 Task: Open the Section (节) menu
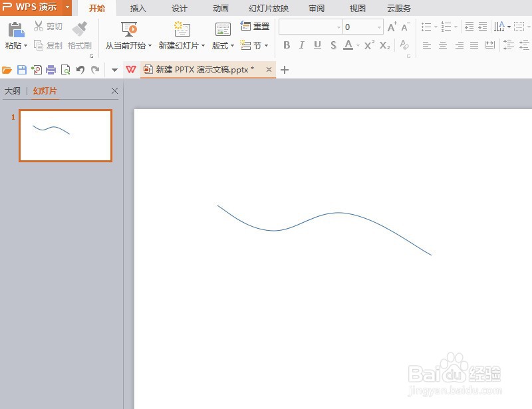pyautogui.click(x=255, y=45)
